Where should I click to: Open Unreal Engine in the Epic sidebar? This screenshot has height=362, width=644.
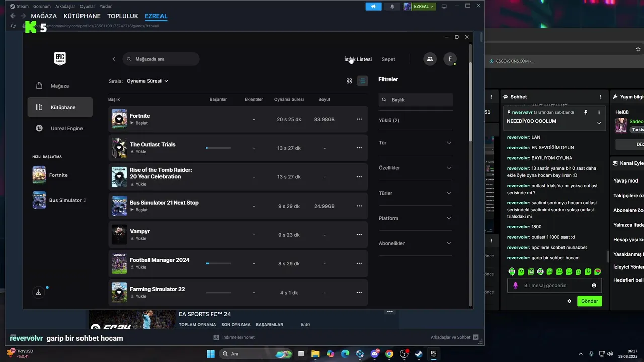pos(60,128)
